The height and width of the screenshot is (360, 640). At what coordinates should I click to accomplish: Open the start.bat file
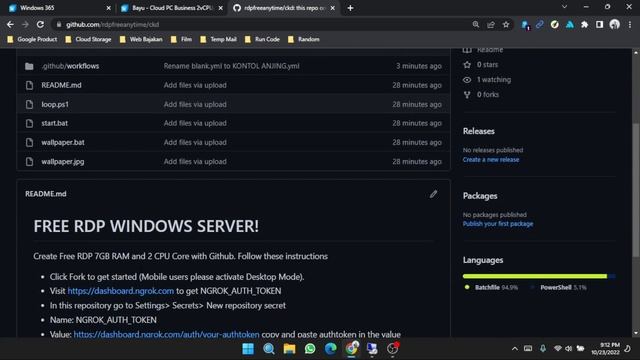tap(54, 123)
